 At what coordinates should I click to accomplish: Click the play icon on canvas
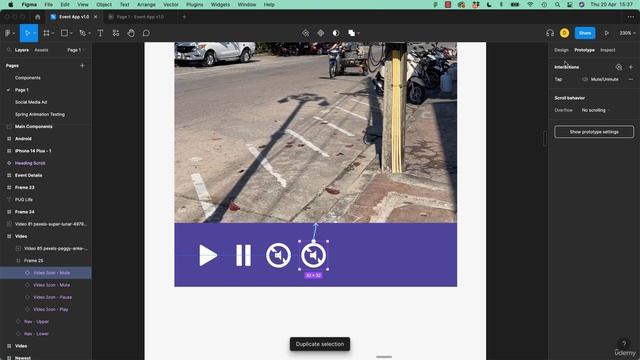(x=208, y=256)
